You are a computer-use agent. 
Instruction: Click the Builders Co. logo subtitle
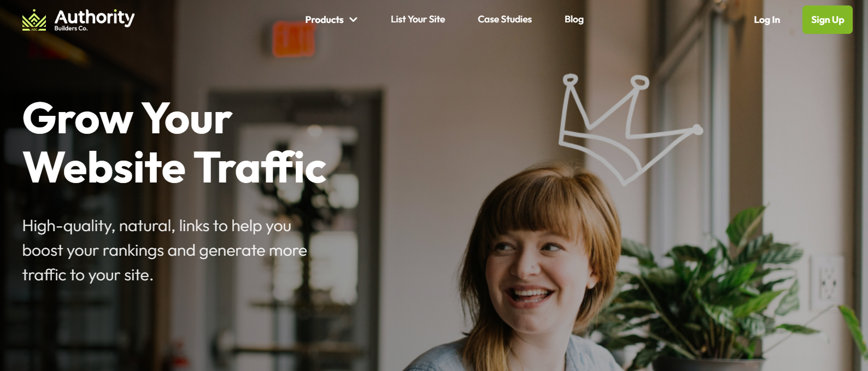pos(71,28)
